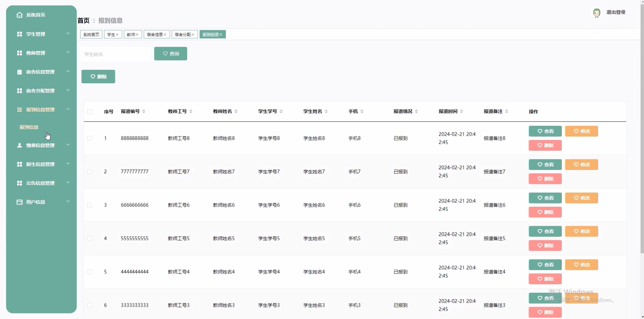This screenshot has height=319, width=644.
Task: Click the home icon beside 系统首页
Action: pos(20,15)
